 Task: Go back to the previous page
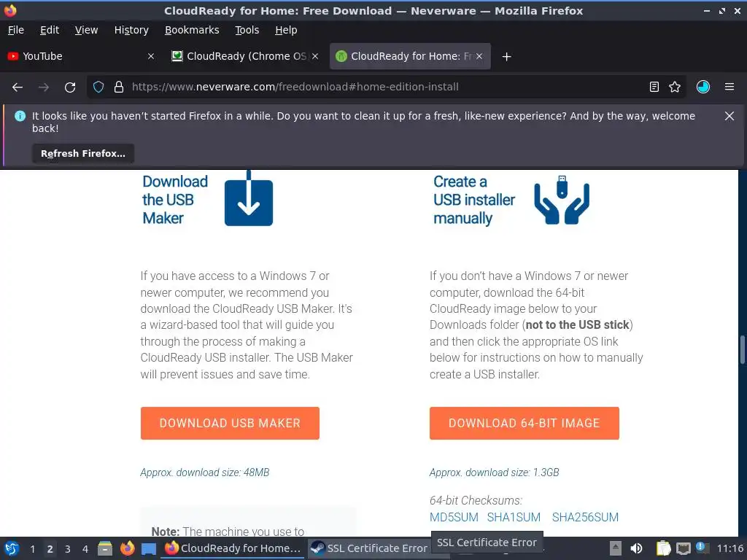click(x=18, y=87)
